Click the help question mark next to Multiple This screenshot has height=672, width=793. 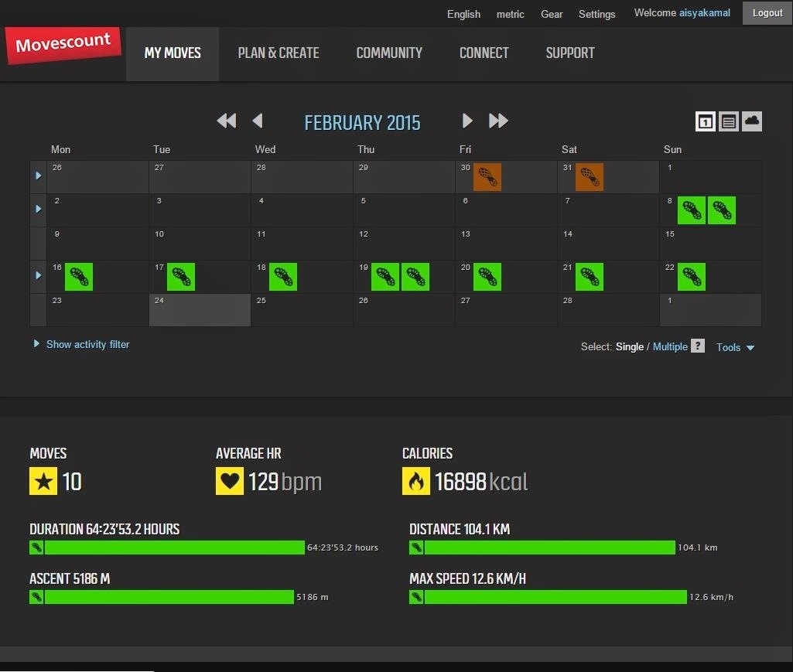(x=698, y=346)
